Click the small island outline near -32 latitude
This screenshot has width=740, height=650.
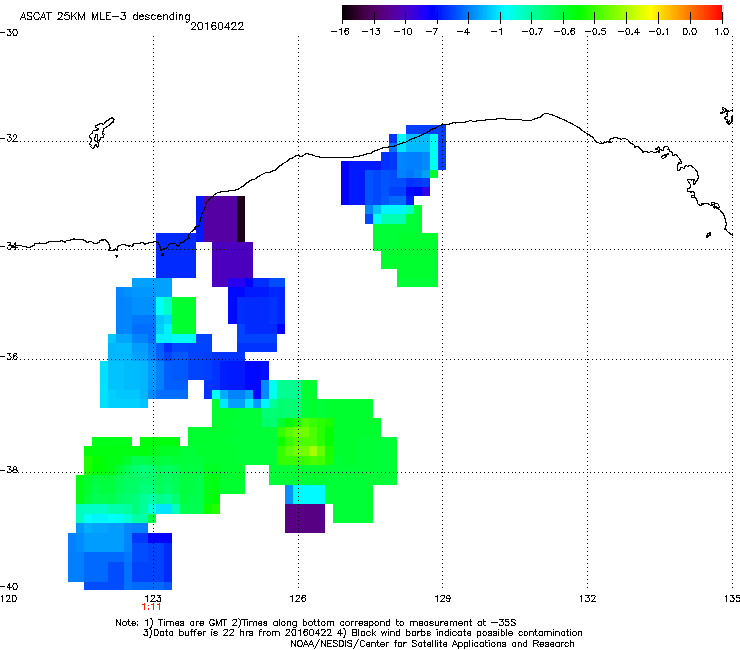(x=101, y=133)
